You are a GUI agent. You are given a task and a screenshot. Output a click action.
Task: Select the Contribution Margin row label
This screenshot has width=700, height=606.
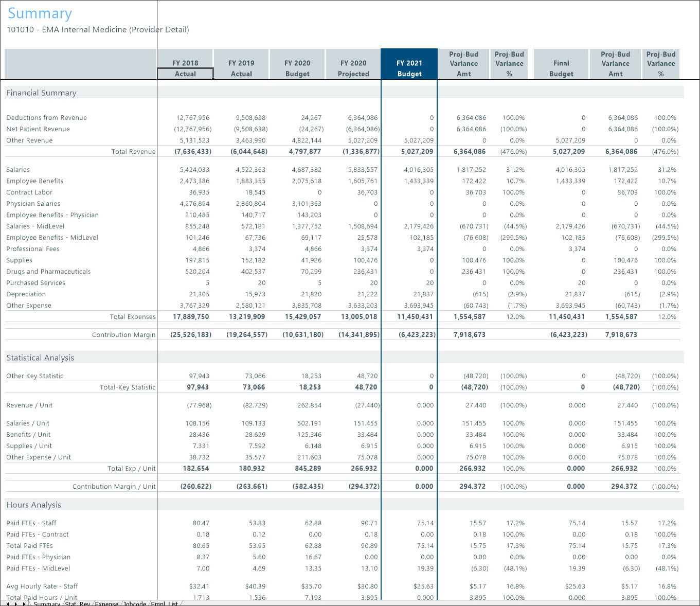tap(123, 334)
